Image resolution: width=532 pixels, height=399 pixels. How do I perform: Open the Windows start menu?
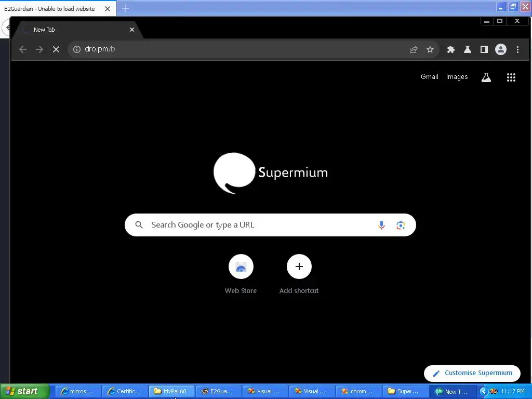(x=25, y=391)
